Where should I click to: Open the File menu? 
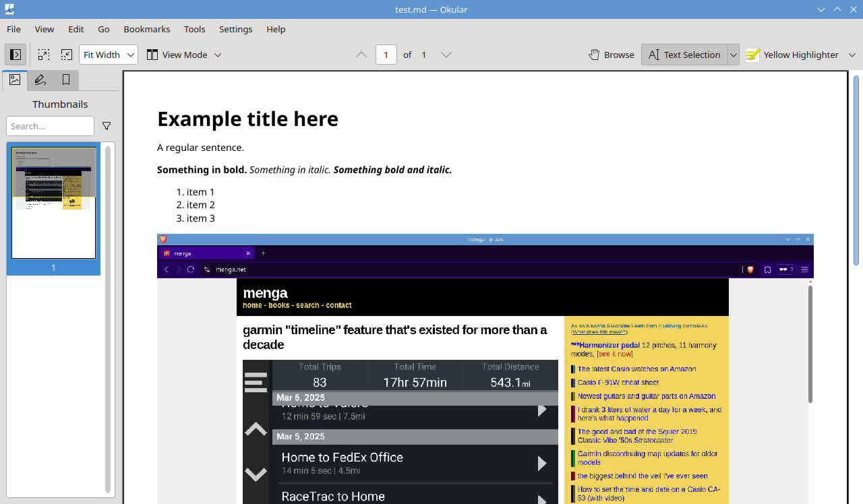coord(13,29)
